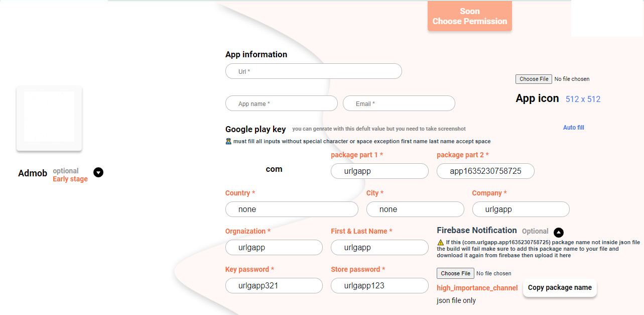Image resolution: width=644 pixels, height=315 pixels.
Task: Click the Auto fill link
Action: pos(573,128)
